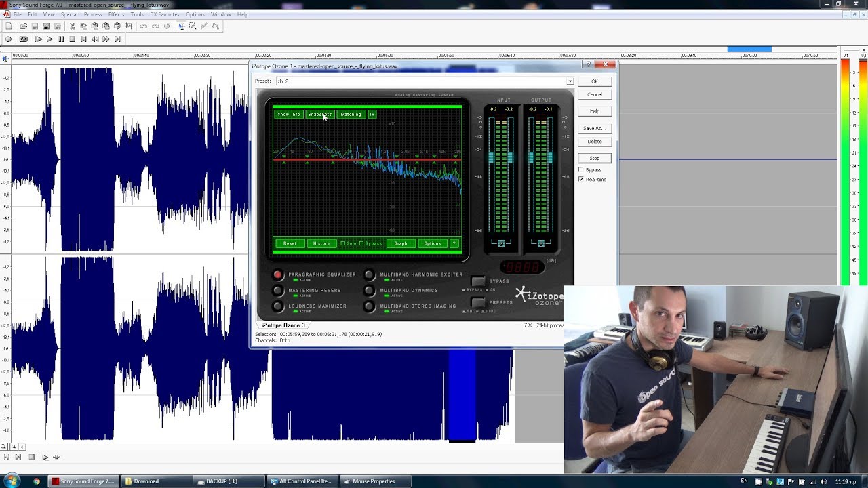This screenshot has height=488, width=868.
Task: Open the Effects menu
Action: coord(116,14)
